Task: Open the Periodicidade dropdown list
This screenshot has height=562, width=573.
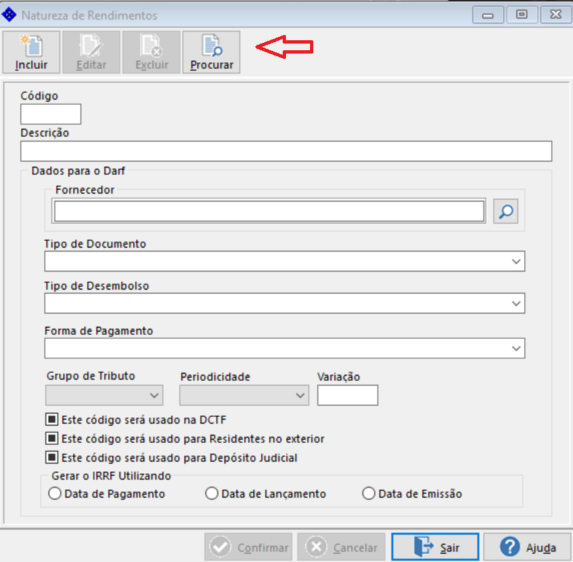Action: [244, 395]
